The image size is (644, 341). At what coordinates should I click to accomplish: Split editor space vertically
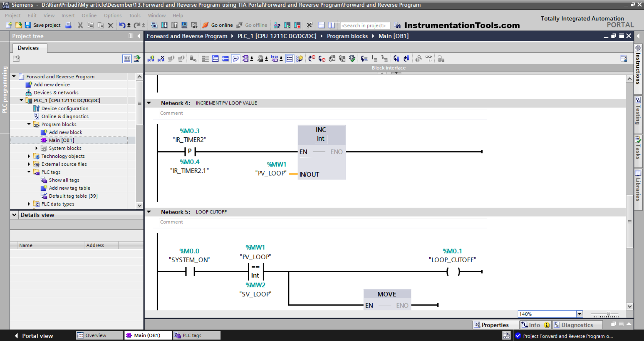(x=332, y=25)
